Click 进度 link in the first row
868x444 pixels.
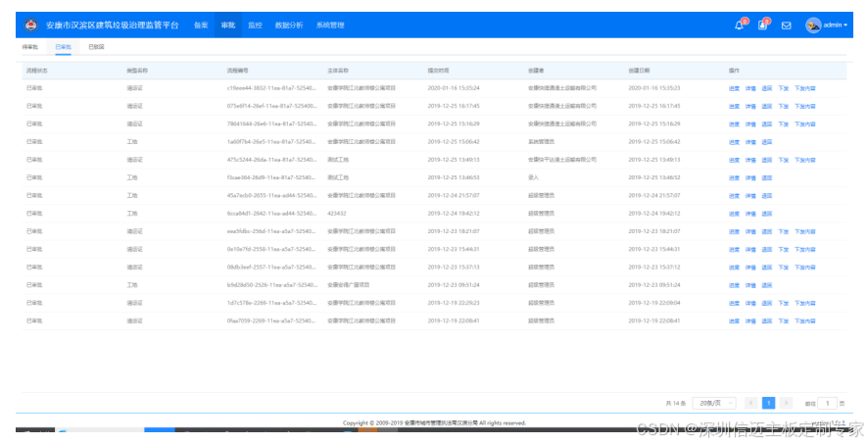click(734, 88)
